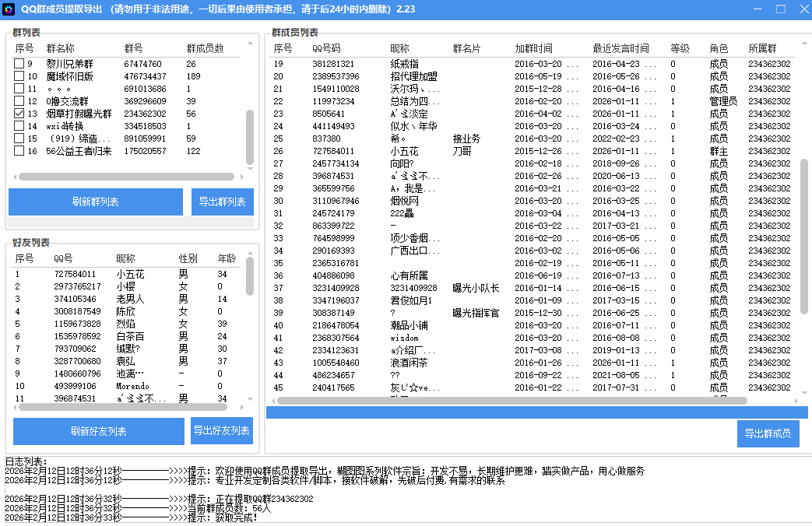Select the wxid转换 group checkbox
The image size is (812, 526).
click(x=19, y=126)
